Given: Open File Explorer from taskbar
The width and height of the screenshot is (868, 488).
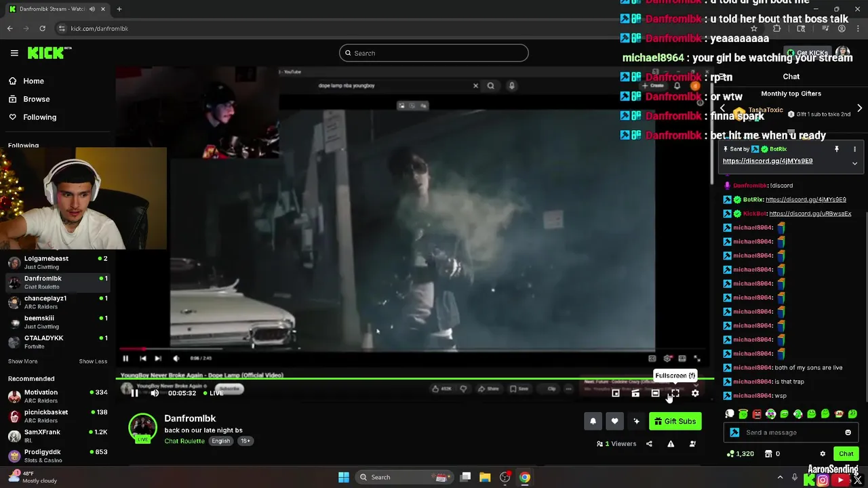Looking at the screenshot, I should click(485, 477).
